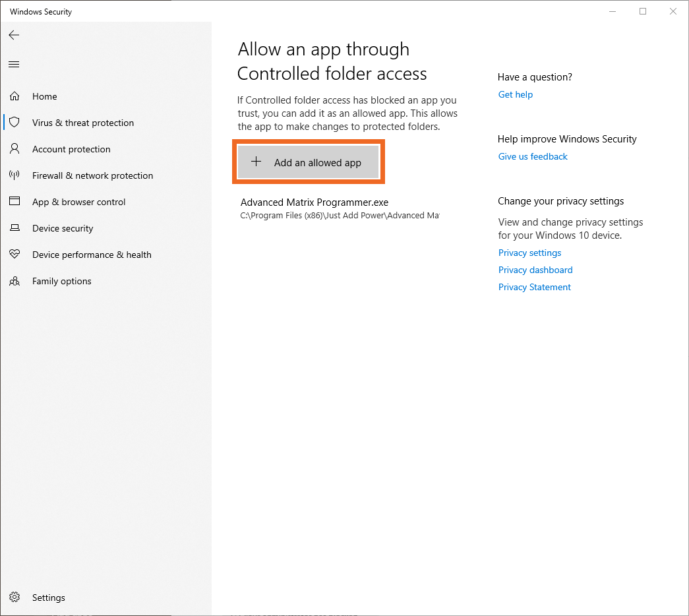Image resolution: width=689 pixels, height=616 pixels.
Task: Minimize the Windows Security window
Action: point(613,11)
